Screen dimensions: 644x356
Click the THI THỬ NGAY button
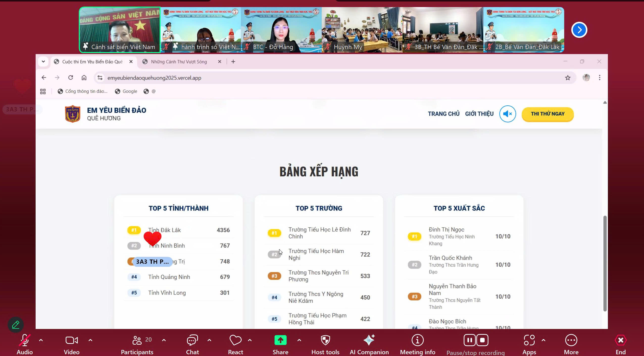[x=548, y=114]
